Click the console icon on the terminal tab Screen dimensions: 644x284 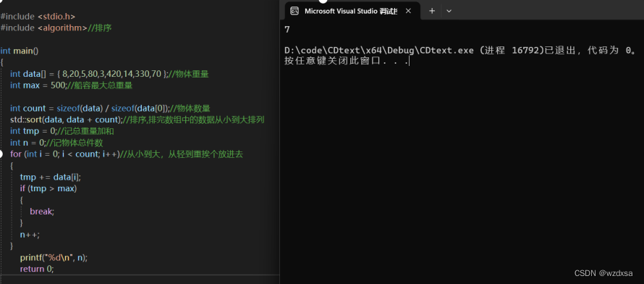pos(295,11)
